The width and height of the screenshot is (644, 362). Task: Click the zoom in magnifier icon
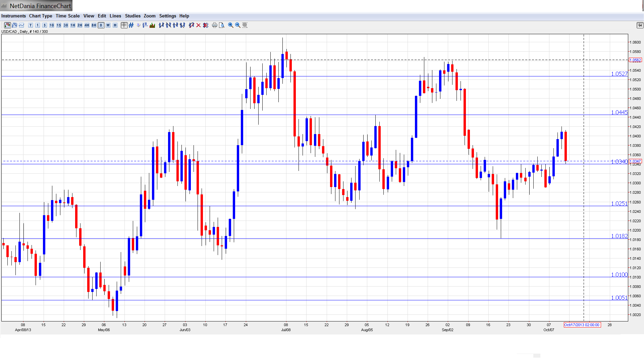click(x=230, y=25)
